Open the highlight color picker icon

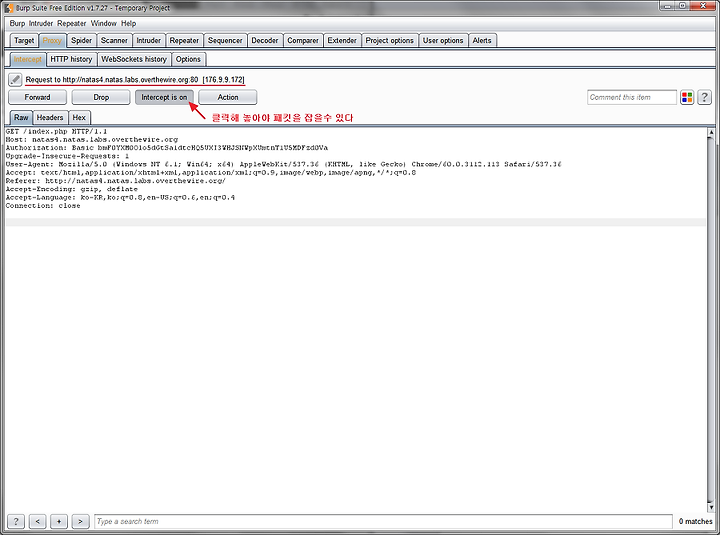click(687, 97)
